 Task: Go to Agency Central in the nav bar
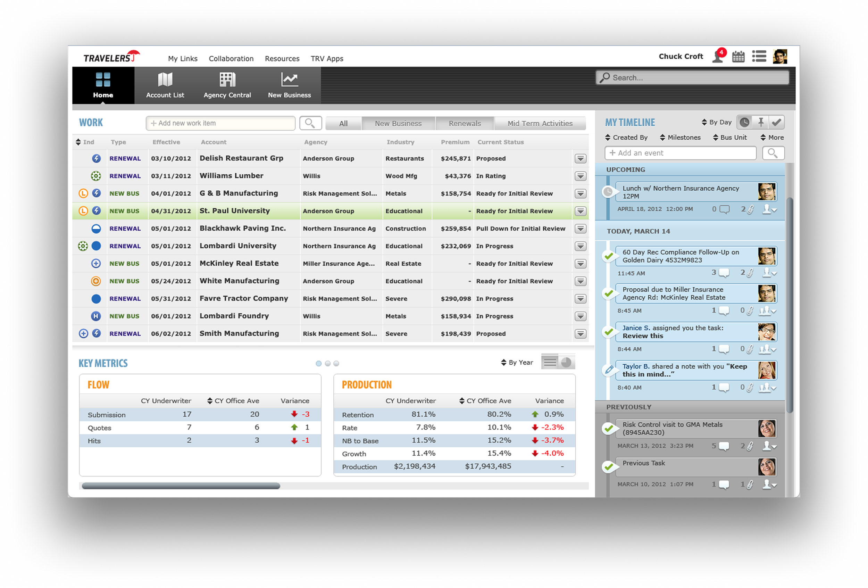[227, 85]
